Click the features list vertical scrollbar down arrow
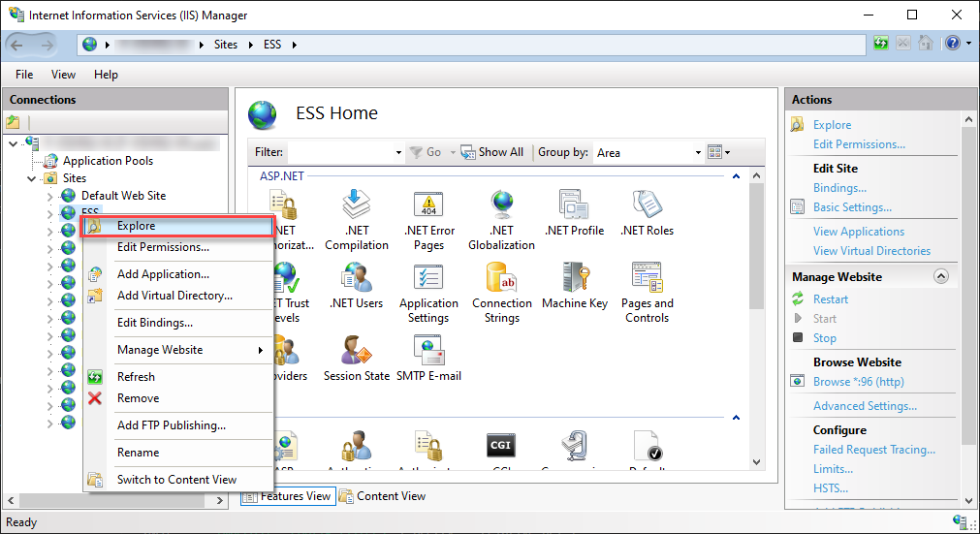Screen dimensions: 980x534 tap(756, 462)
